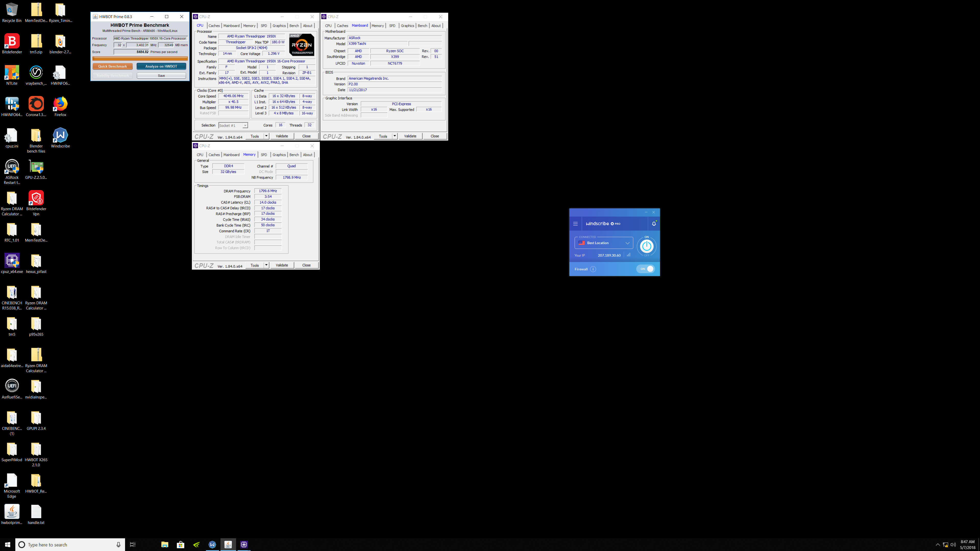Open the Windows Start menu
980x551 pixels.
click(x=8, y=545)
